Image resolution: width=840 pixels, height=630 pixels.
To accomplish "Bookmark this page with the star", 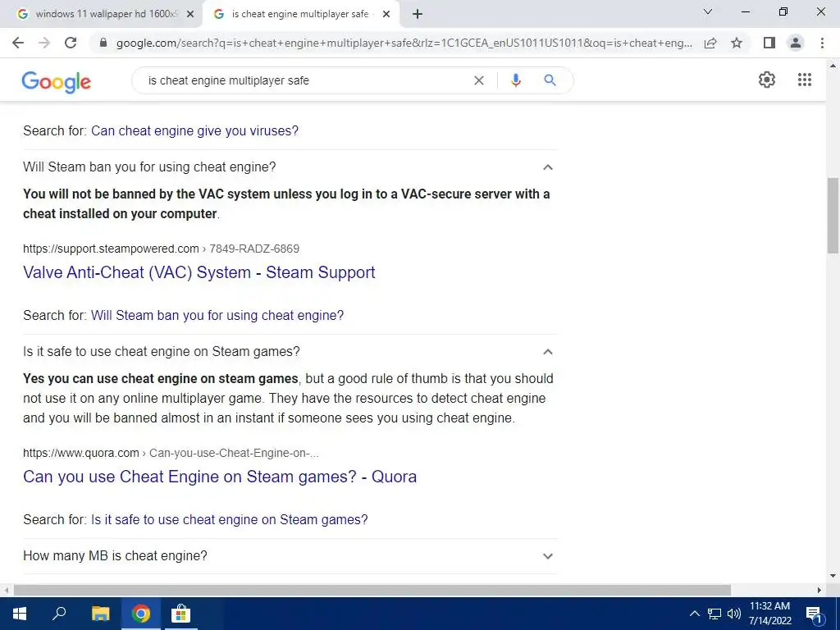I will tap(737, 43).
